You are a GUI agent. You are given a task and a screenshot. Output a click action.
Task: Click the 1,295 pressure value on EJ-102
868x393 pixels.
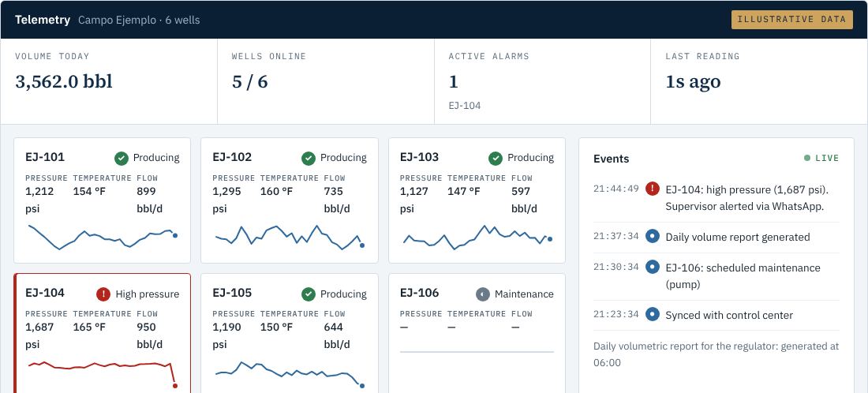(227, 192)
